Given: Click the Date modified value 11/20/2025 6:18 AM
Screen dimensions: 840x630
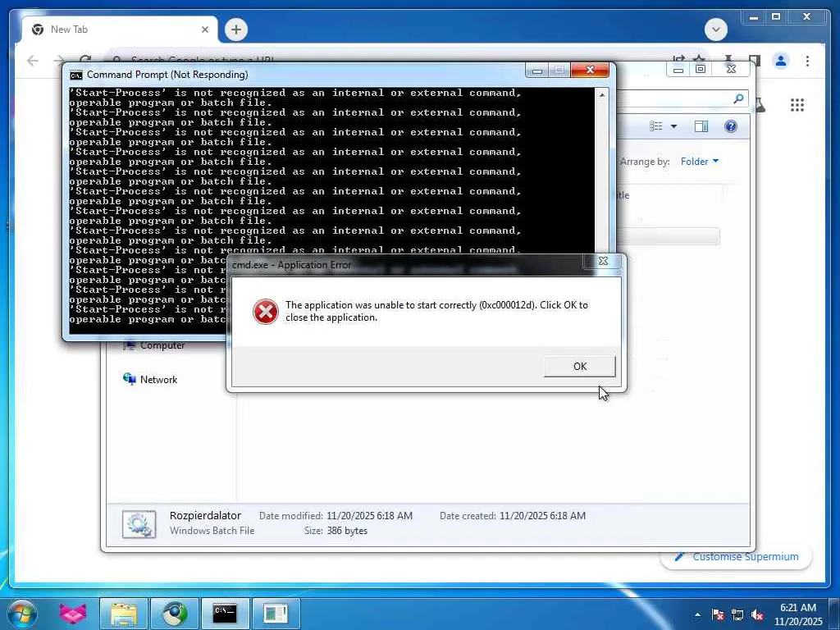Looking at the screenshot, I should pos(370,516).
